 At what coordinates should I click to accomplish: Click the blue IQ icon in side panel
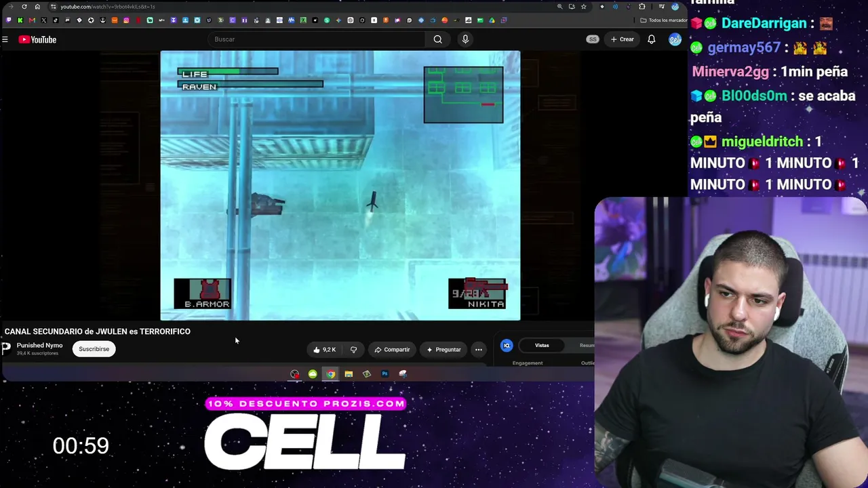coord(507,346)
